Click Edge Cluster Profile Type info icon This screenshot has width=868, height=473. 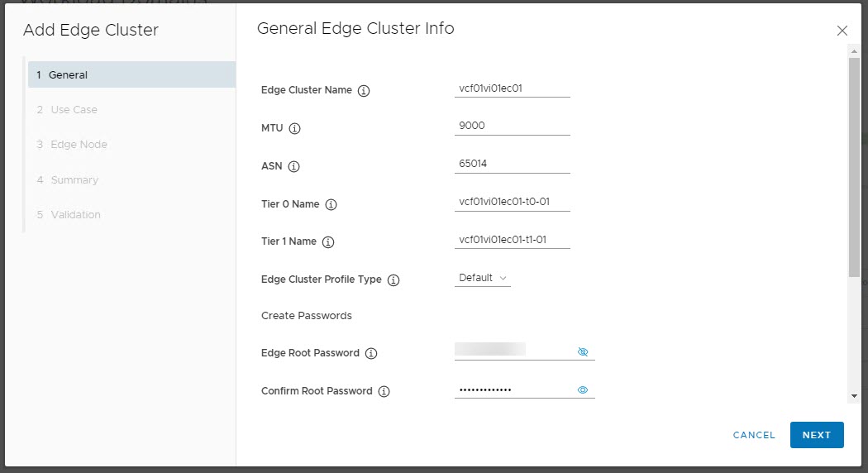pyautogui.click(x=393, y=280)
